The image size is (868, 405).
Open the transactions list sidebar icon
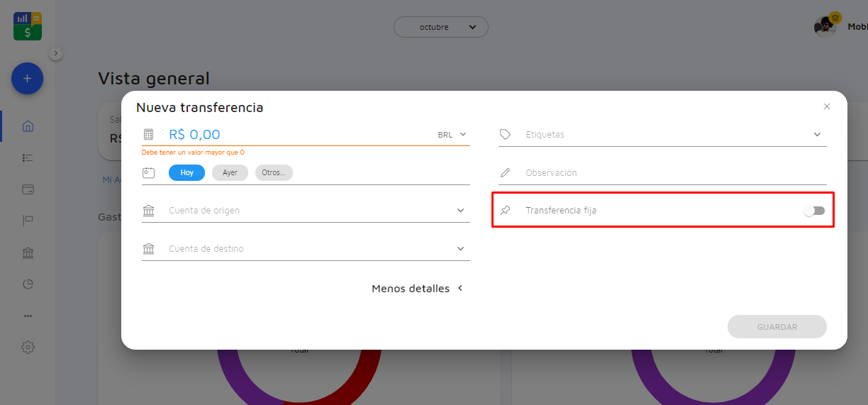point(28,157)
